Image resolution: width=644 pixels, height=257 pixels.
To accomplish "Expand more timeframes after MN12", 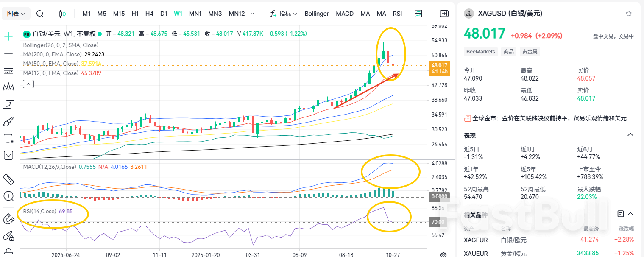I will pos(252,14).
